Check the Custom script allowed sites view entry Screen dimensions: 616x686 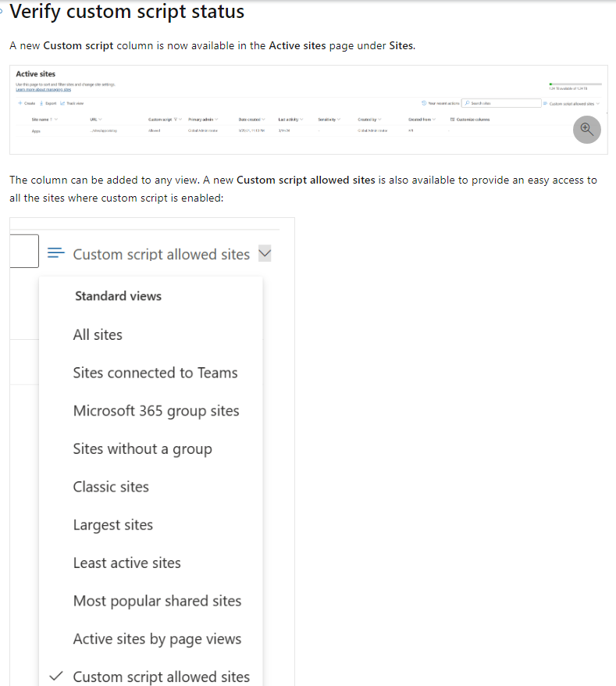161,676
